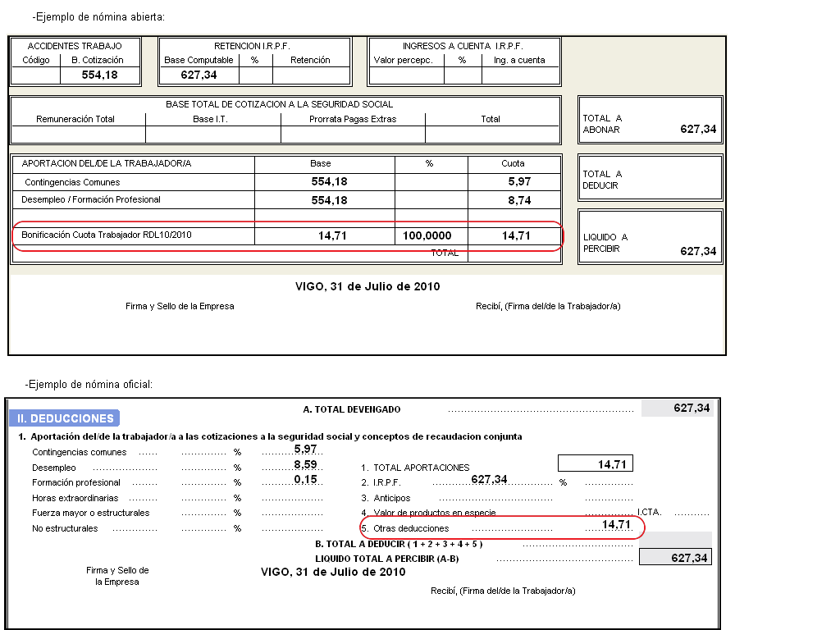840x630 pixels.
Task: Click the '2. I.R.P.F.' base 627,34
Action: [x=489, y=479]
